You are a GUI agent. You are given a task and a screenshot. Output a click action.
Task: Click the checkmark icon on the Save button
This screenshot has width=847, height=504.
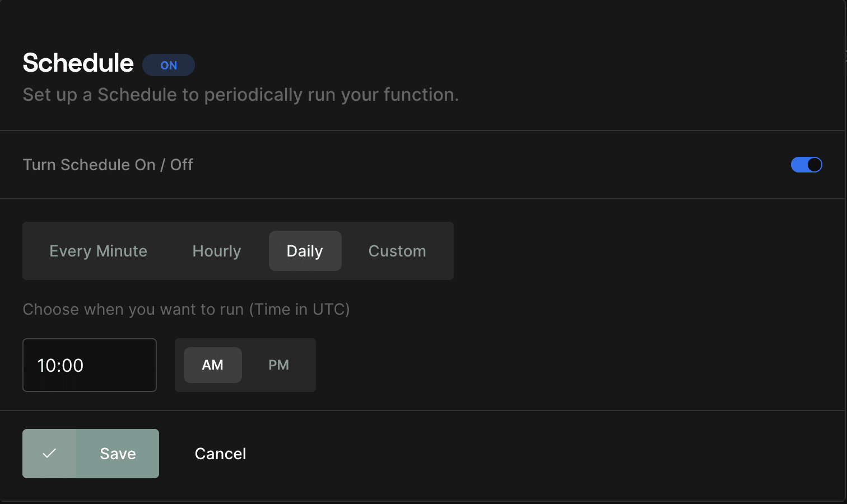[49, 454]
